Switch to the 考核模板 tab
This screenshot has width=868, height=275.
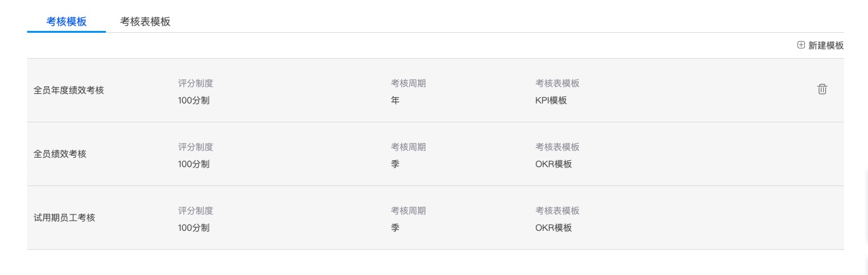pos(66,21)
